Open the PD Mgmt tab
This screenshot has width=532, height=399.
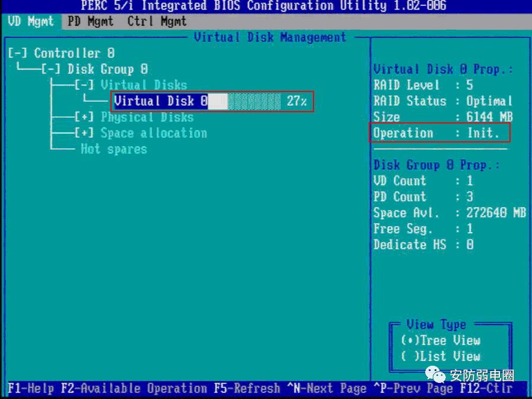click(x=90, y=22)
